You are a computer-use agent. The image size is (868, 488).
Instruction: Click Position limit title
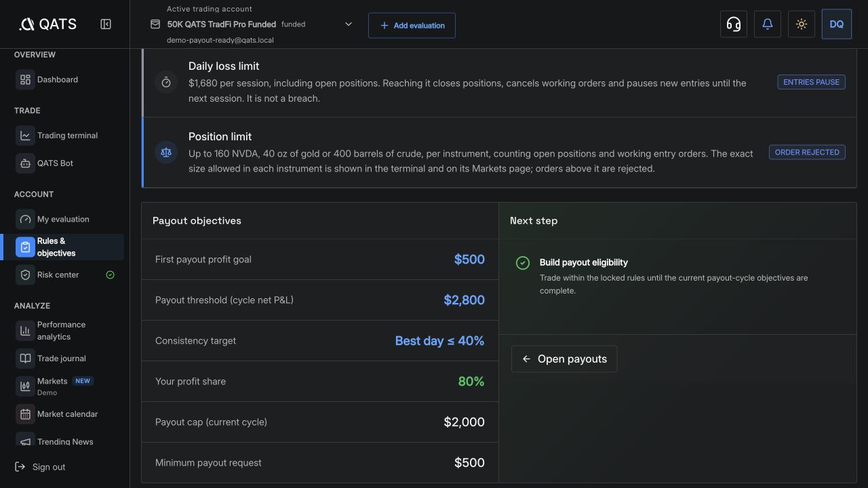coord(220,137)
